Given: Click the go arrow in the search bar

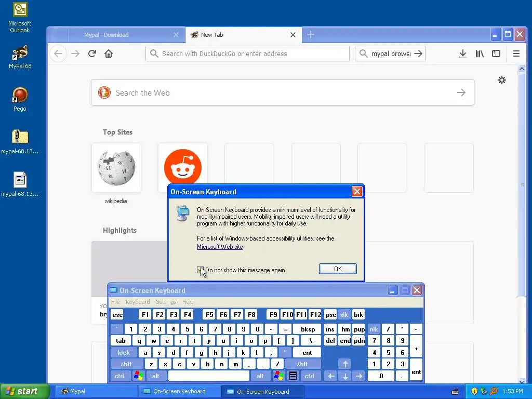Looking at the screenshot, I should pyautogui.click(x=418, y=54).
